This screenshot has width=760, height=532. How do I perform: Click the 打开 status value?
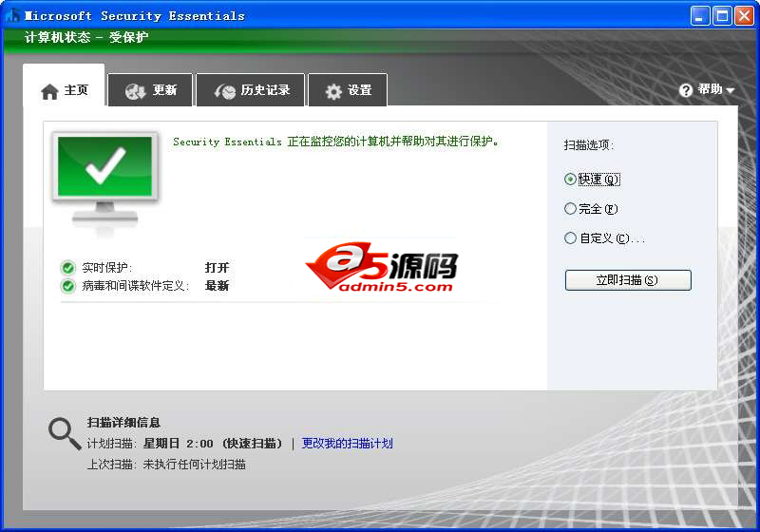click(x=217, y=268)
